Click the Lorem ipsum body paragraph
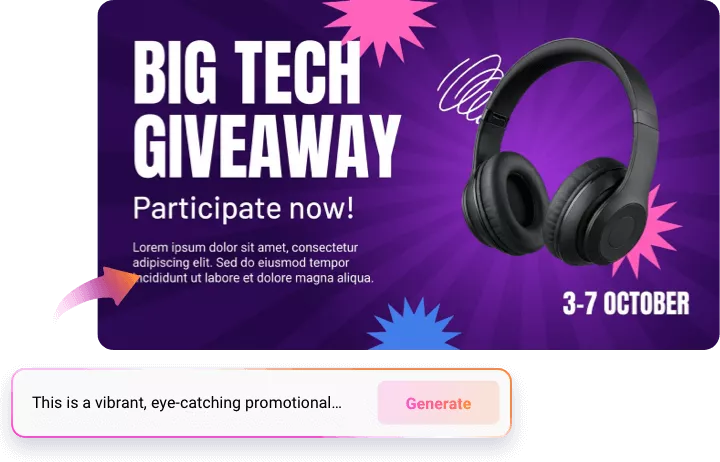This screenshot has height=462, width=720. click(x=253, y=263)
